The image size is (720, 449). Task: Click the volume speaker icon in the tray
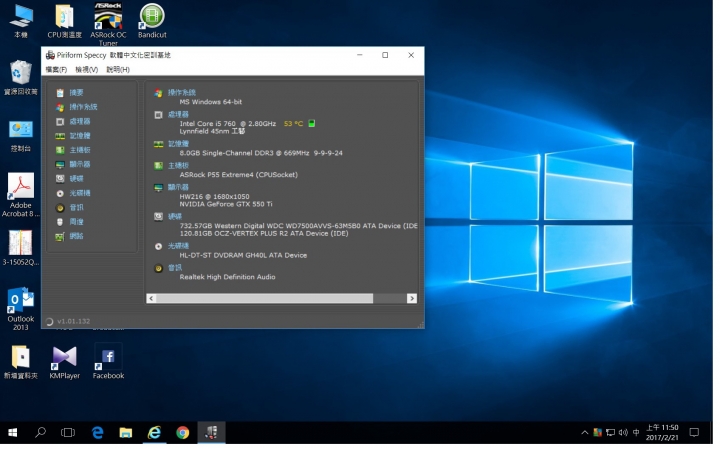coord(623,433)
